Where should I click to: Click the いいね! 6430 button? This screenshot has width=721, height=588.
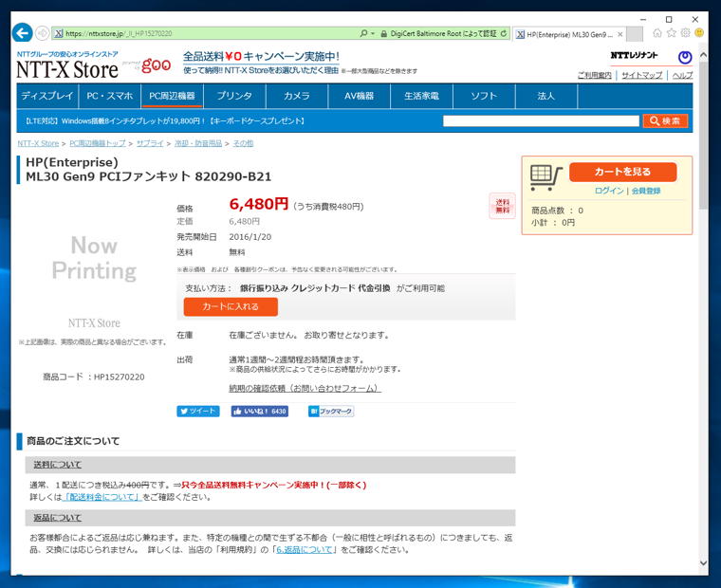260,411
